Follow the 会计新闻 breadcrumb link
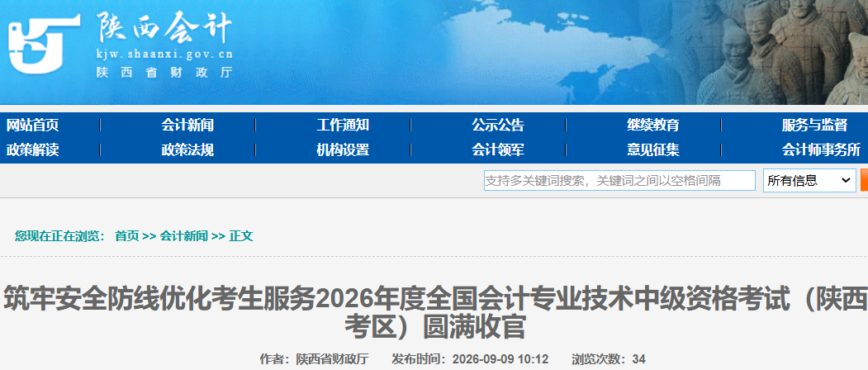This screenshot has height=370, width=868. pos(184,236)
